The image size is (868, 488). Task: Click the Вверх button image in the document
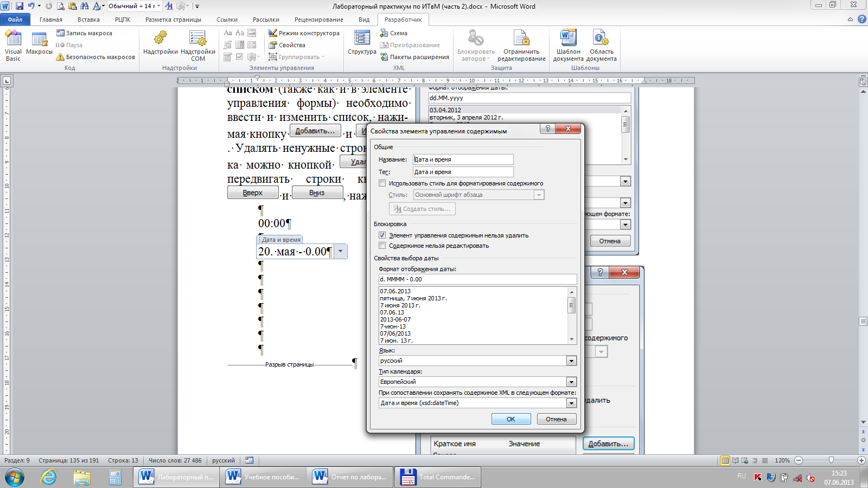[253, 192]
